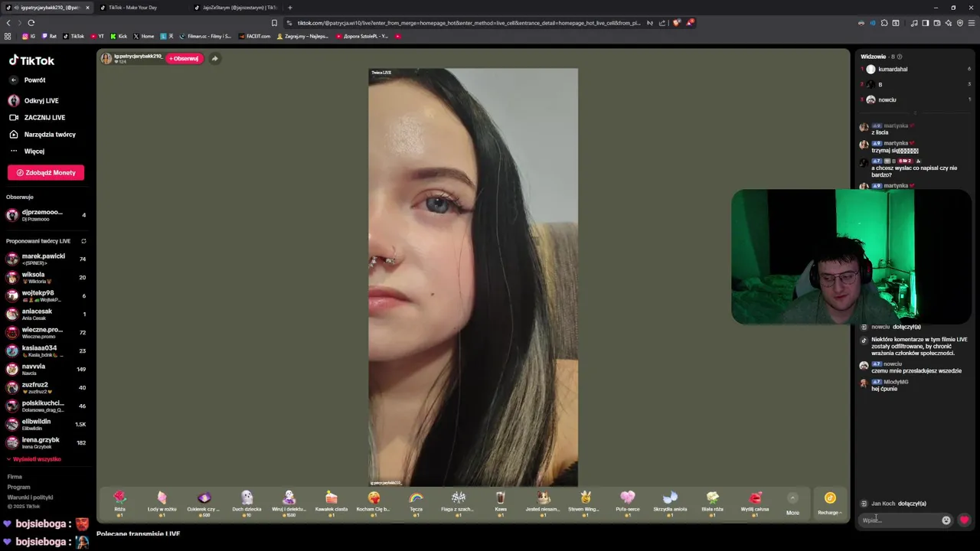Open wiksola live stream

pos(46,278)
